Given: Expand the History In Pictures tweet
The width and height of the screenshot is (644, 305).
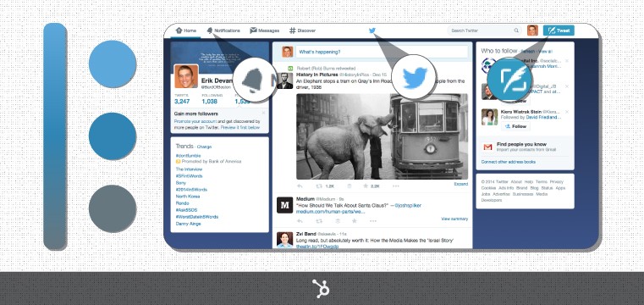Looking at the screenshot, I should (461, 184).
